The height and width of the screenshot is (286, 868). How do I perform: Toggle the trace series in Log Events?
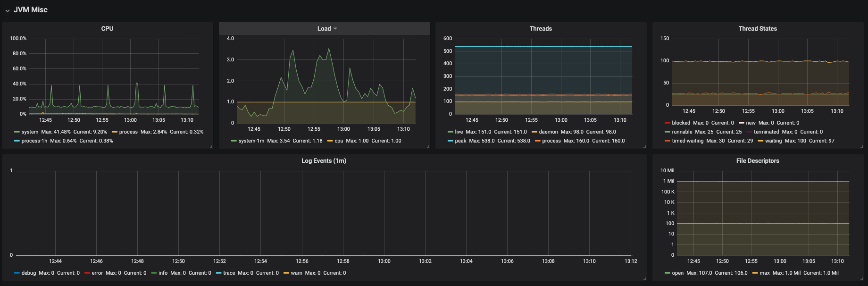tap(229, 273)
